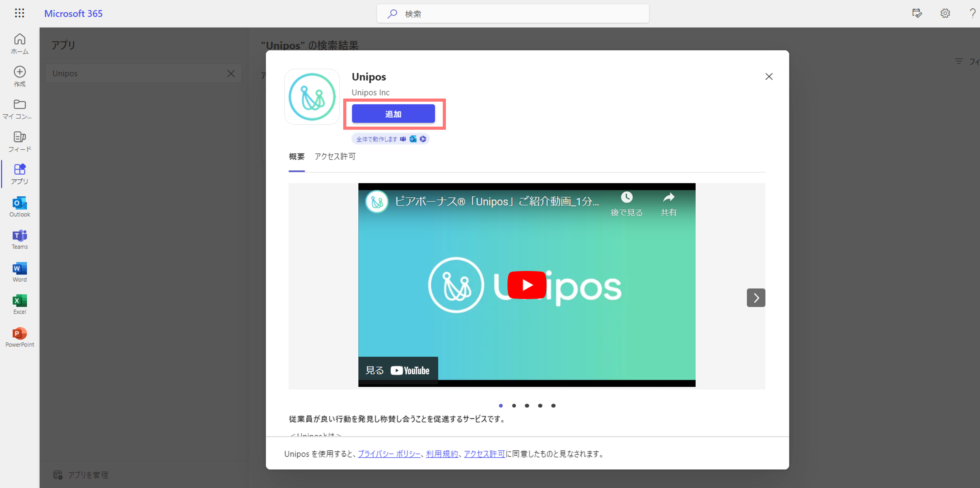The height and width of the screenshot is (488, 980).
Task: Open the プライバシー ポリシー link
Action: coord(389,454)
